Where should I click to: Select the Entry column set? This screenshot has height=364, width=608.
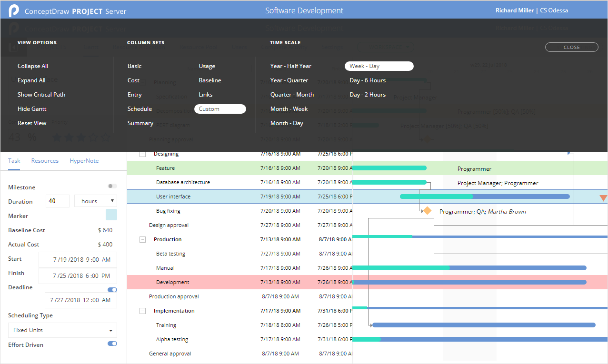[135, 95]
